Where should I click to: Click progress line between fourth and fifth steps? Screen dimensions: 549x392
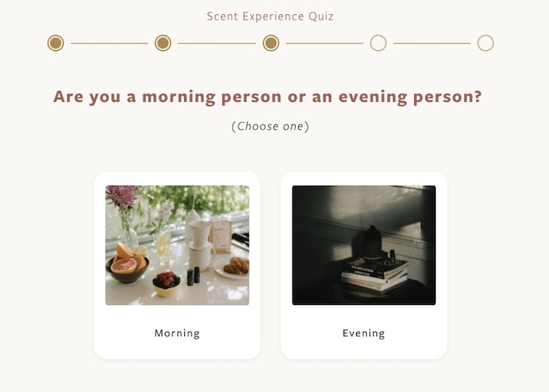point(432,43)
